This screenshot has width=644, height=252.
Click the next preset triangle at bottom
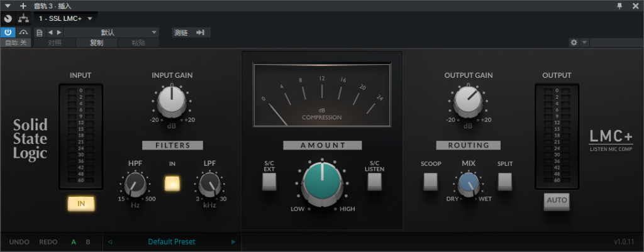click(x=234, y=242)
